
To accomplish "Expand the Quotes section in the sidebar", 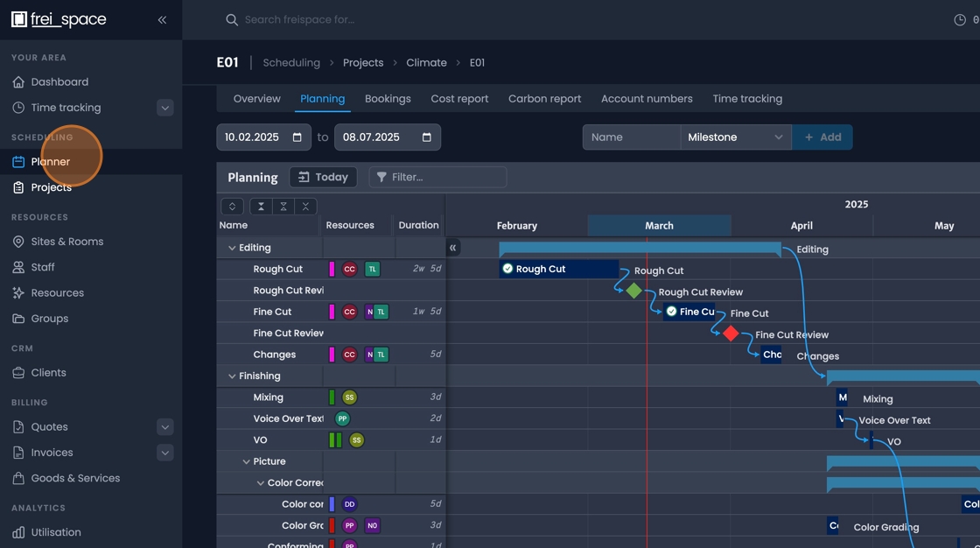I will click(164, 426).
